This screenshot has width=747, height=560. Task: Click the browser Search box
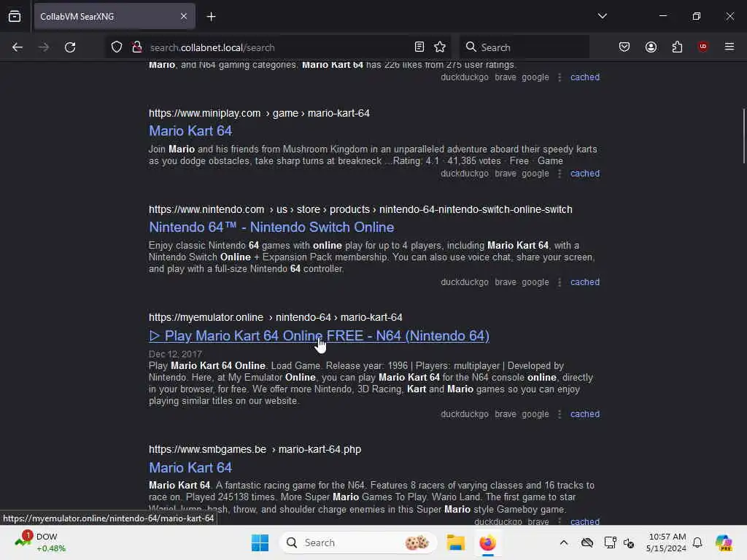click(x=524, y=47)
